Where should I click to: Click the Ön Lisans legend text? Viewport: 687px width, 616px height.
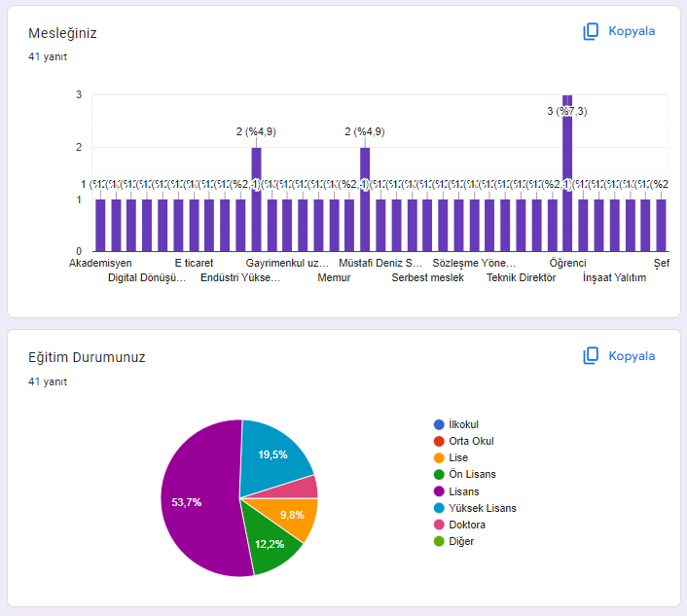pyautogui.click(x=472, y=475)
